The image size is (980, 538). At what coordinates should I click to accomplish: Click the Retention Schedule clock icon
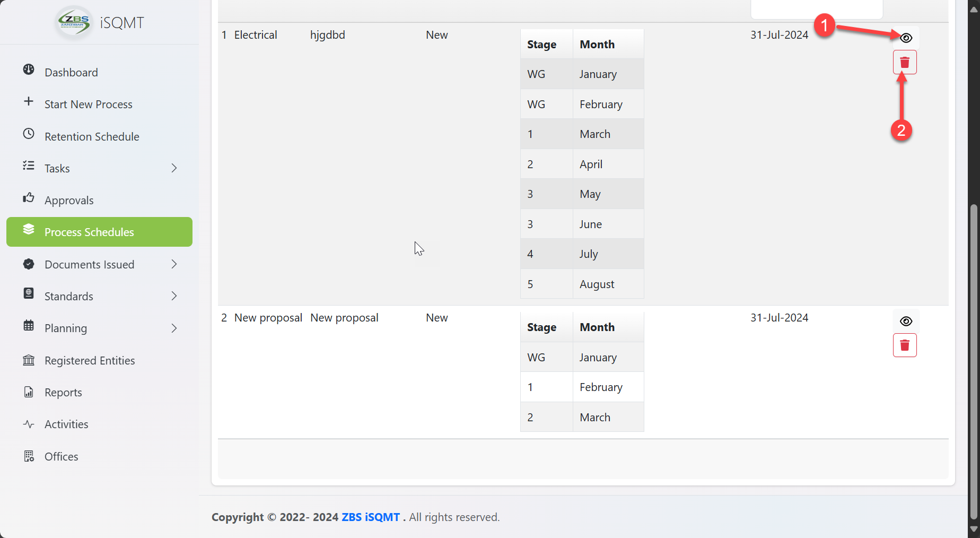[29, 134]
